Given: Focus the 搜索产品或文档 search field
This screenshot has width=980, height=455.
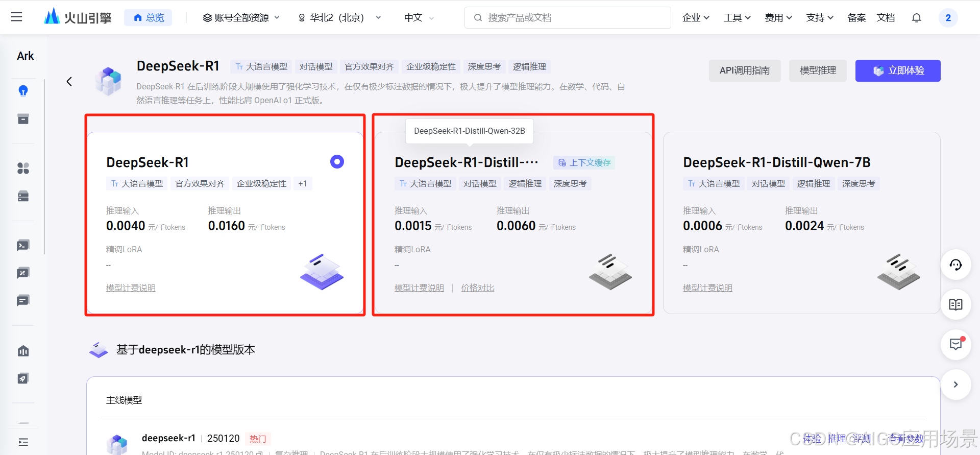Looking at the screenshot, I should [568, 17].
